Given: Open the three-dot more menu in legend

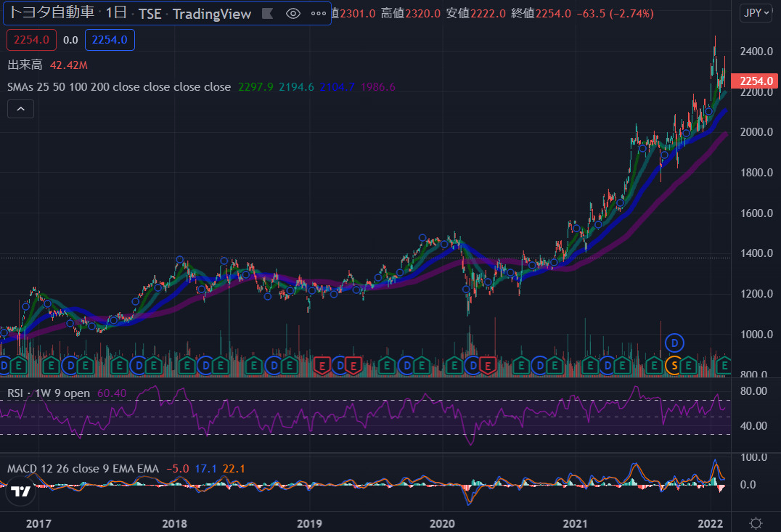Looking at the screenshot, I should coord(318,14).
